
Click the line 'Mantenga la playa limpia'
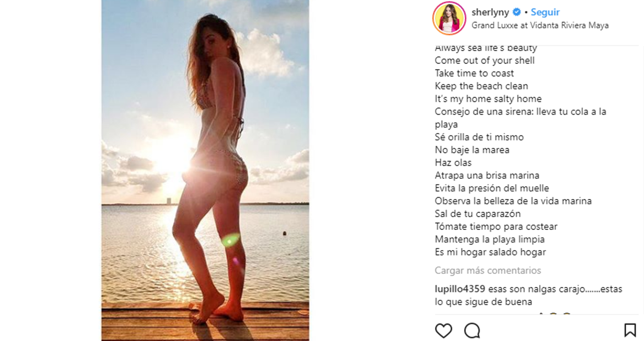[489, 239]
